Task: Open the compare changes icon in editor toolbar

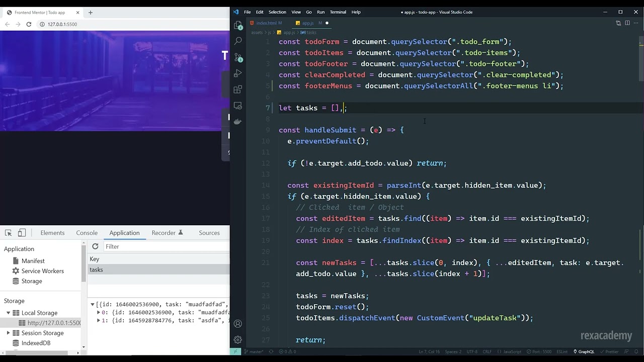Action: [x=618, y=23]
